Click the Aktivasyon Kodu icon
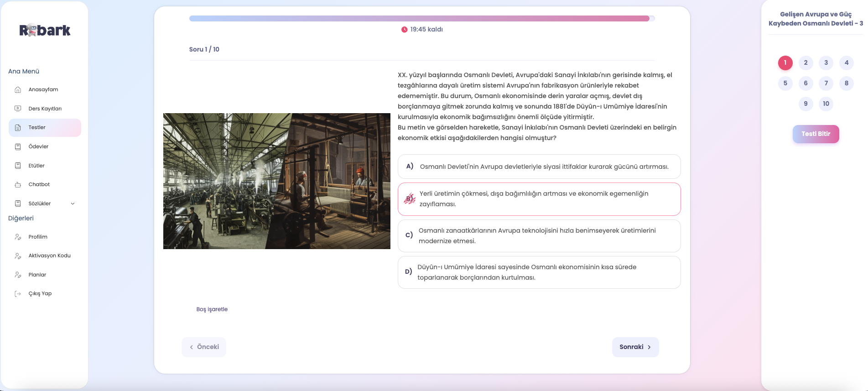Screen dimensions: 868x391 click(18, 256)
